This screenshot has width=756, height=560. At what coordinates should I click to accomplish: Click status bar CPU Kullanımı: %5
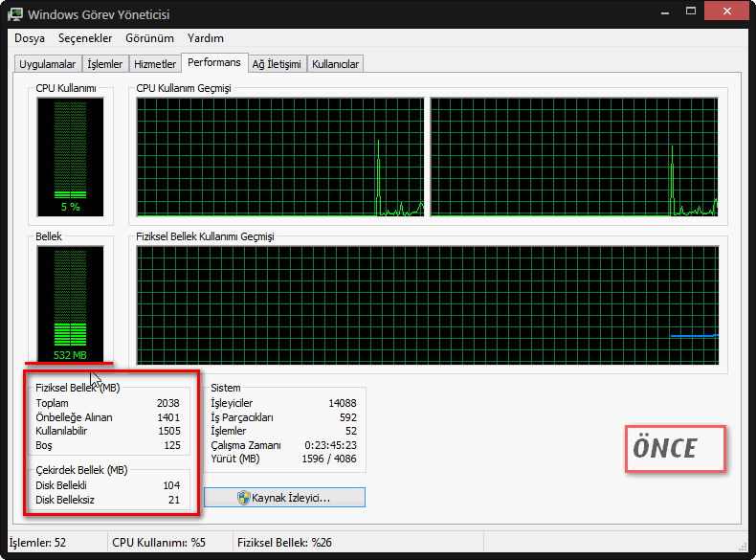click(159, 543)
